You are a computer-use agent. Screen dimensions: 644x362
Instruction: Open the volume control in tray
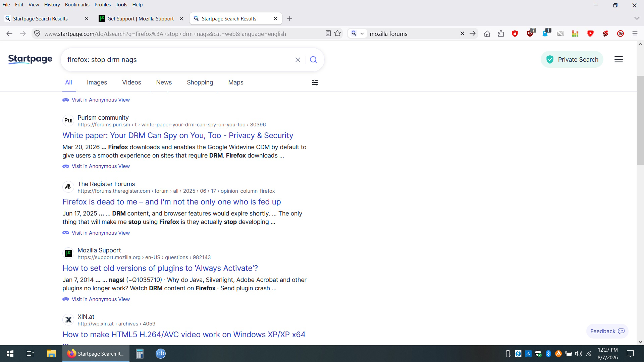click(x=579, y=354)
